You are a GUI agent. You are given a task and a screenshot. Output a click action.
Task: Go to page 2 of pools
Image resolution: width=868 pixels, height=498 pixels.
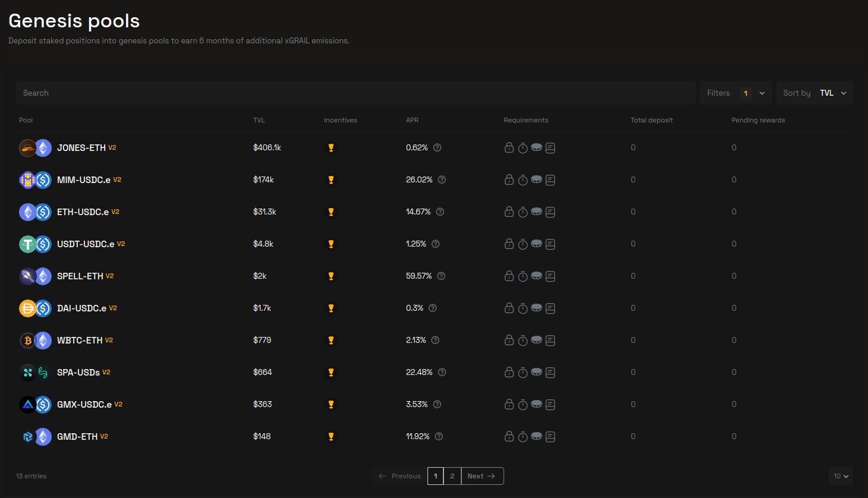pyautogui.click(x=452, y=476)
